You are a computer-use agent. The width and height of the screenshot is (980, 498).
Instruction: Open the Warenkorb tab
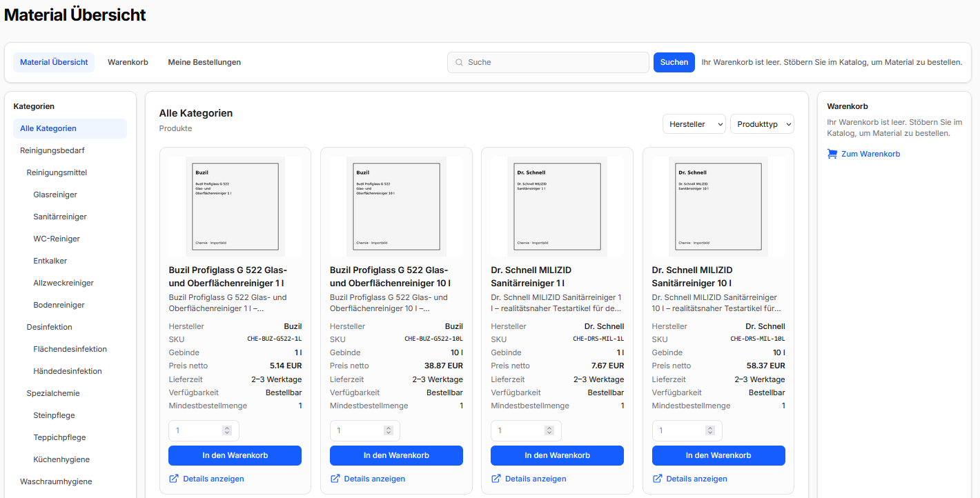[128, 62]
